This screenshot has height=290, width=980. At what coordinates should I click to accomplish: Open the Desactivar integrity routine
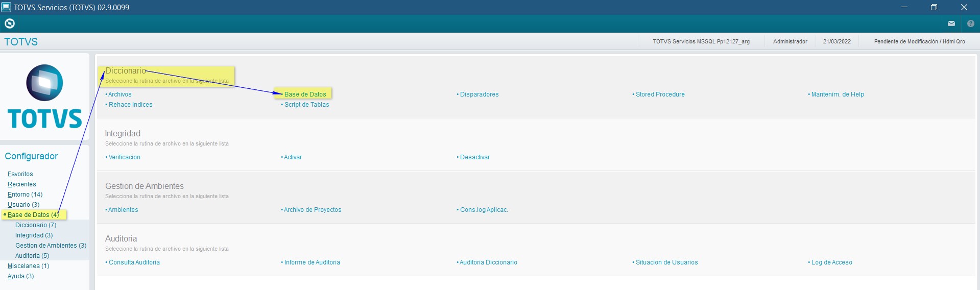point(474,157)
